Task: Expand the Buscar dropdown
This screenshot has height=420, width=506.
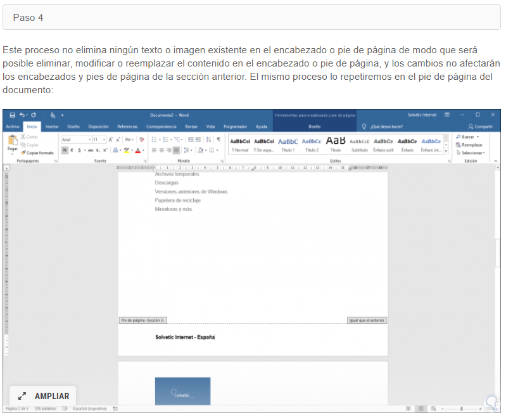Action: point(478,137)
